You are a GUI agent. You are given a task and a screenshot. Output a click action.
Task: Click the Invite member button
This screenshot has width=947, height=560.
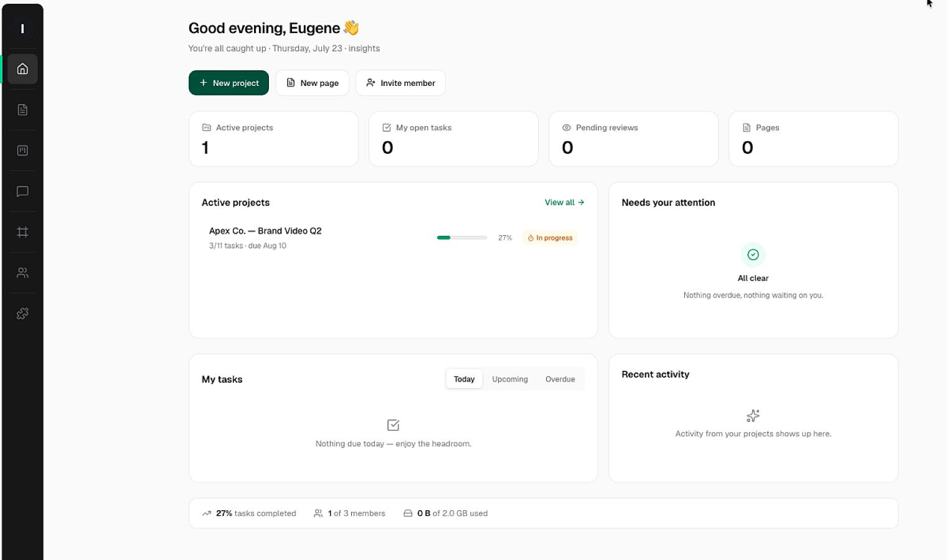400,83
